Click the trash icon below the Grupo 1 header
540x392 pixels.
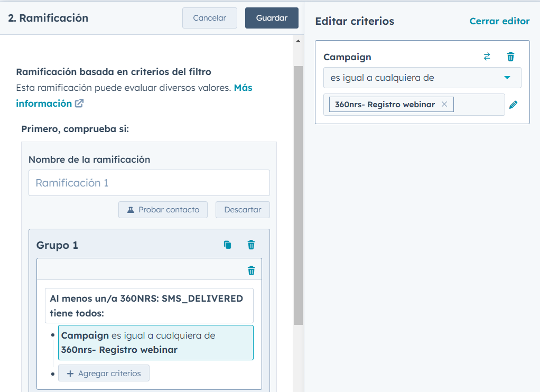pyautogui.click(x=251, y=270)
